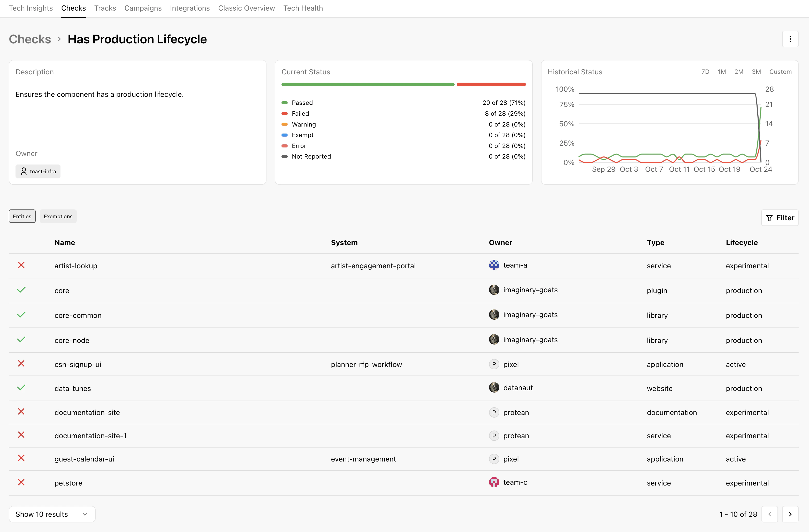Switch to the Tracks tab
This screenshot has width=809, height=532.
tap(105, 8)
